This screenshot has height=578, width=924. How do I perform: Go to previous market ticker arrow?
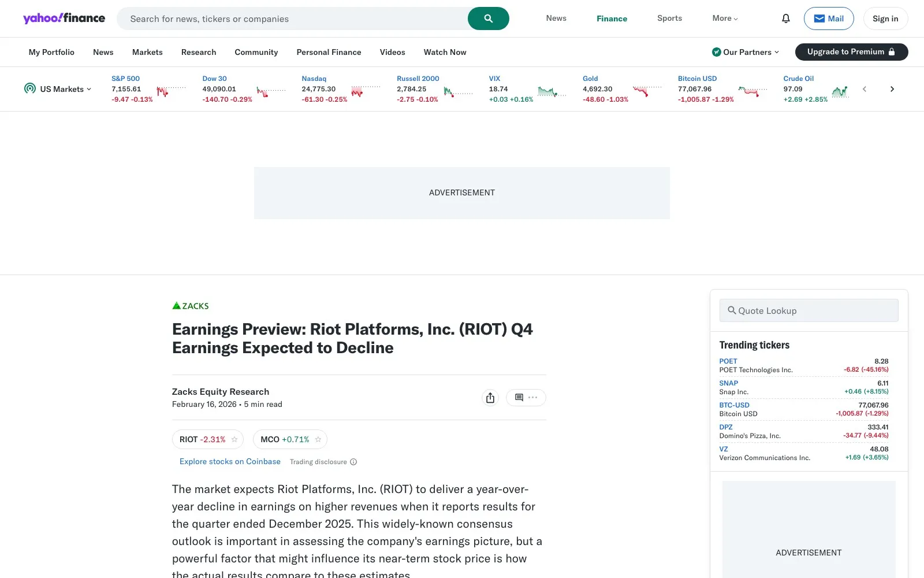click(865, 89)
